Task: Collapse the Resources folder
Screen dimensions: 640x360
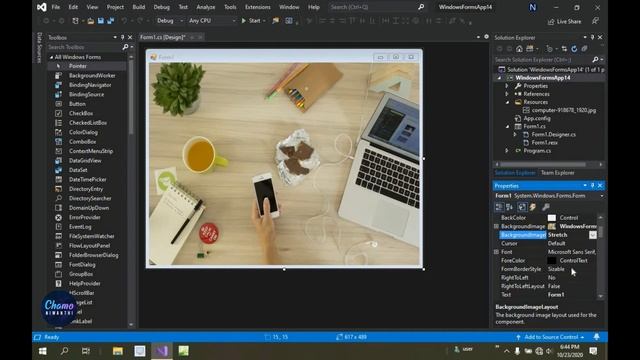Action: pos(507,102)
